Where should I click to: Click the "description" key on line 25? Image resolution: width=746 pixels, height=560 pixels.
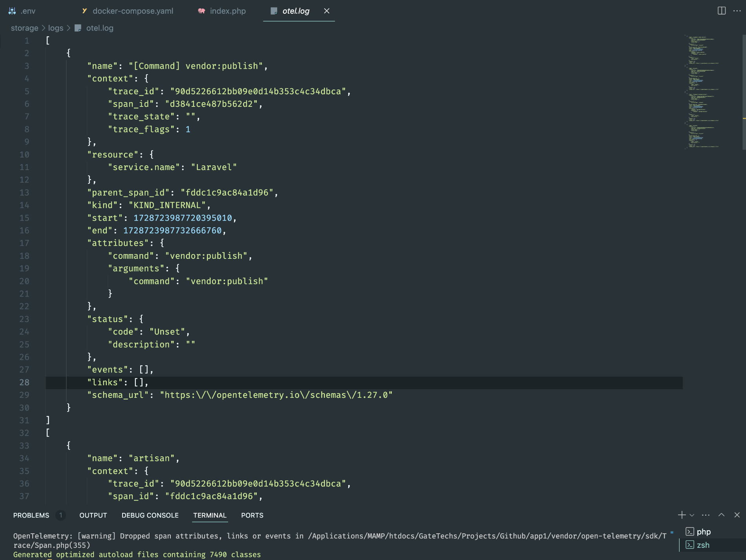click(x=141, y=344)
